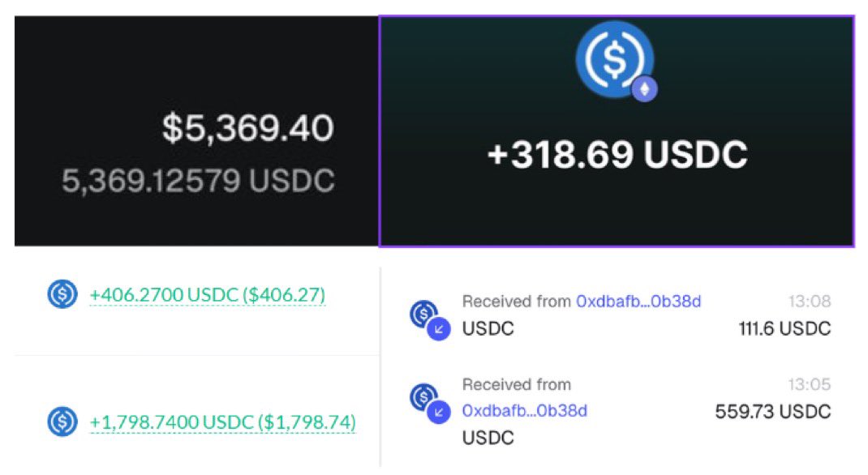Open the +1,798.7400 USDC ($1,798.74) link
The image size is (868, 475).
[x=222, y=422]
